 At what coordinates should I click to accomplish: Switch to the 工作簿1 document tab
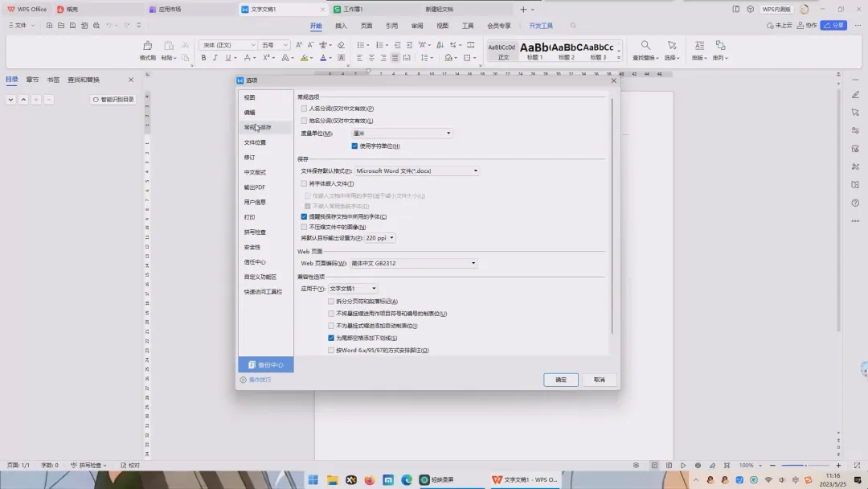353,10
